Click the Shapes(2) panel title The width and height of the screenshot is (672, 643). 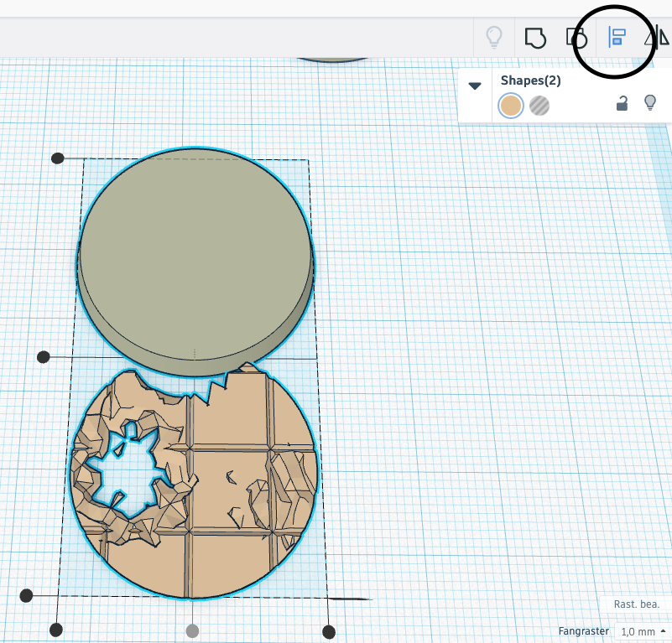point(530,80)
